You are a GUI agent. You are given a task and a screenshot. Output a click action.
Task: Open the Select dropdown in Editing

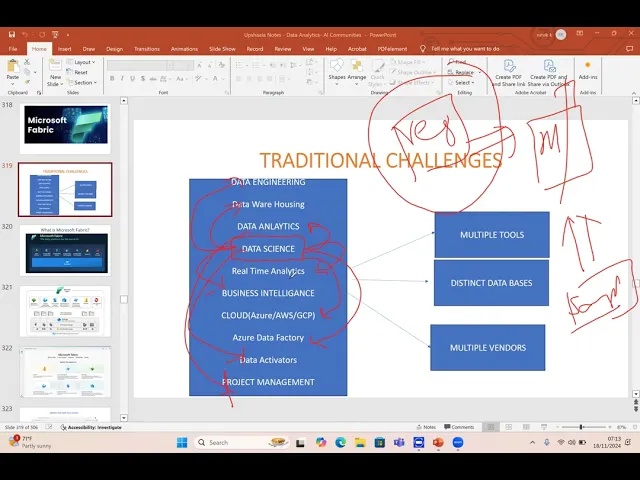461,82
